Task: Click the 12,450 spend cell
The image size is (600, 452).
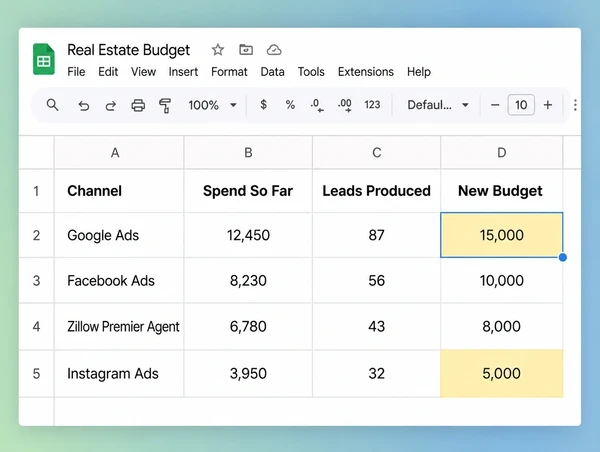Action: pyautogui.click(x=248, y=235)
